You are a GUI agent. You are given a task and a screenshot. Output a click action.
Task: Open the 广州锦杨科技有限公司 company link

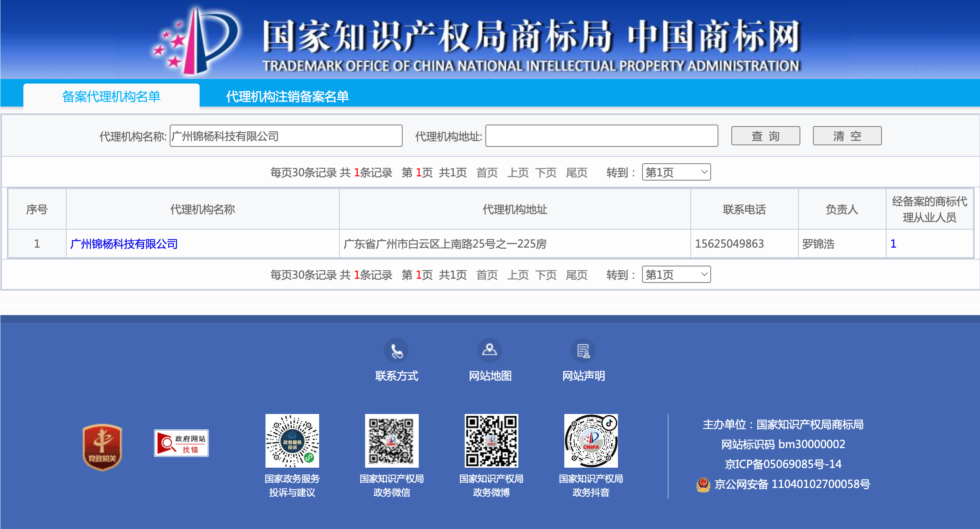pos(124,243)
